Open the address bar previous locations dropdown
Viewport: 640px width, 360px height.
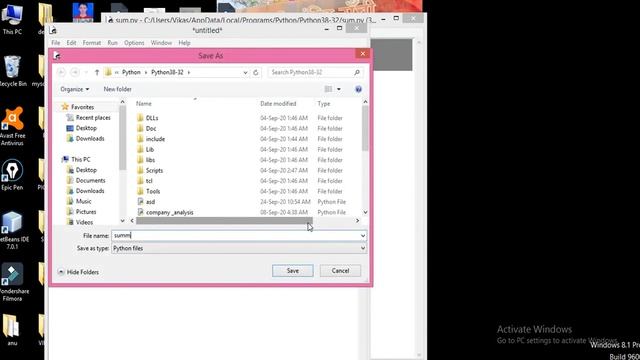[x=245, y=73]
